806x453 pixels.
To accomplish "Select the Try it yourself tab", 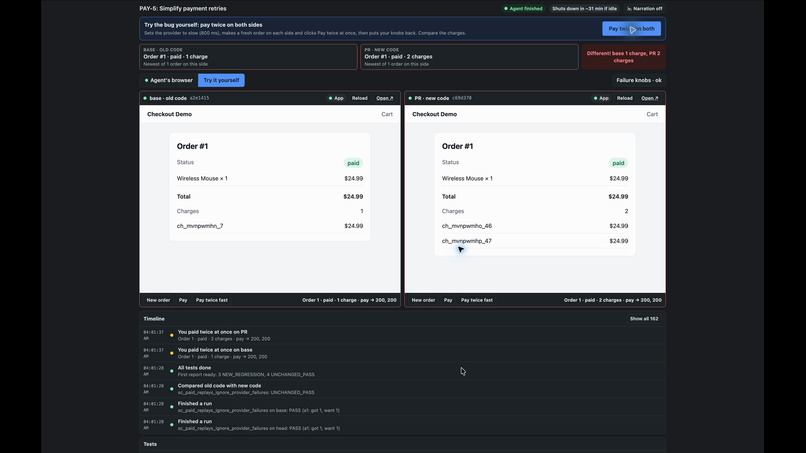I will click(x=221, y=80).
